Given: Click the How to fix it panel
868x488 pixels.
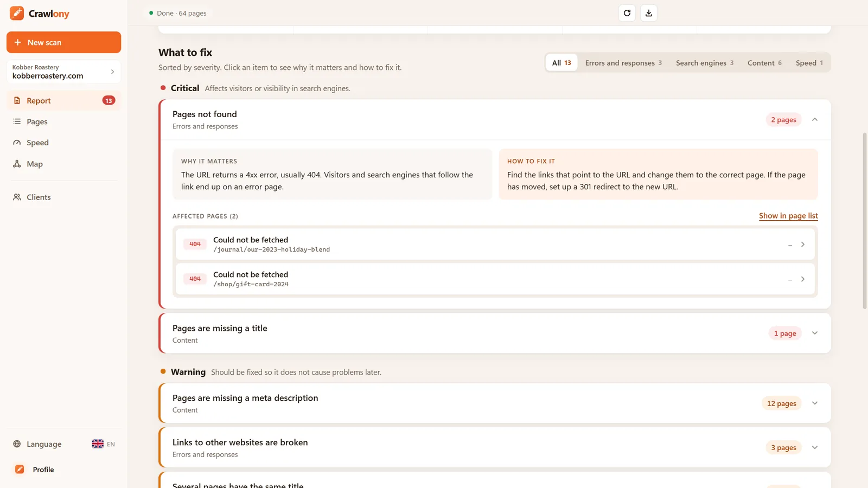Looking at the screenshot, I should (x=658, y=175).
